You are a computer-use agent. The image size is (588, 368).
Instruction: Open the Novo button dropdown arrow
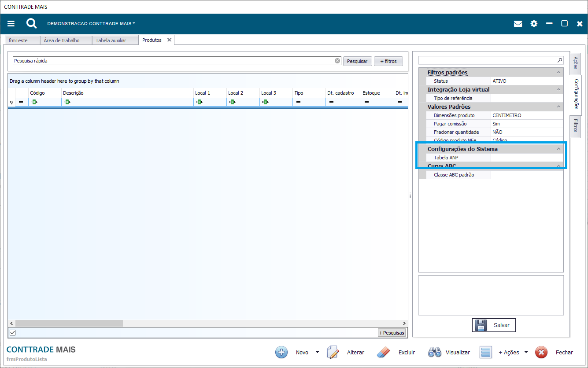point(317,352)
